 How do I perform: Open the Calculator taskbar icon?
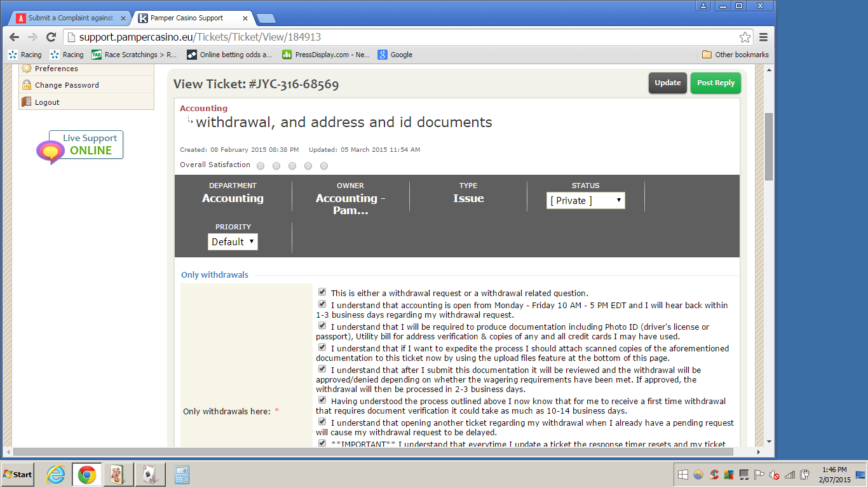click(182, 475)
